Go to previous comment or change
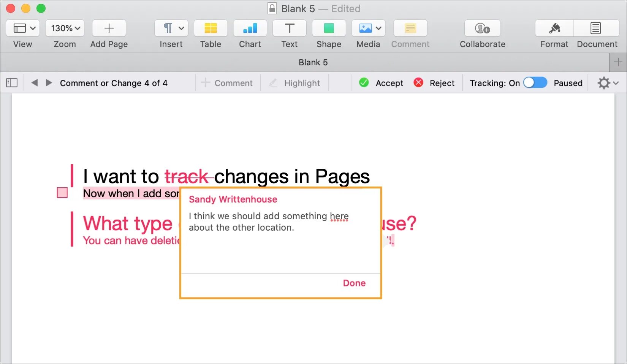This screenshot has width=627, height=364. coord(34,83)
